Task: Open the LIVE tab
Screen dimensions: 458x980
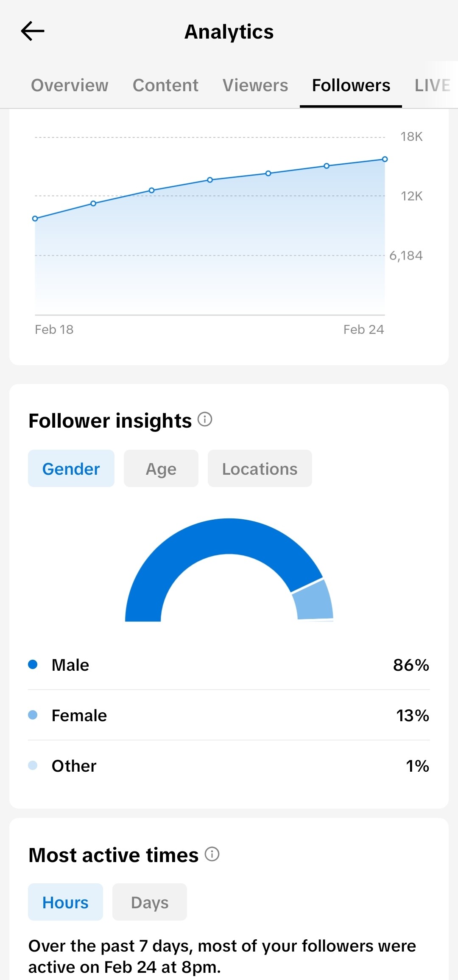Action: [433, 85]
